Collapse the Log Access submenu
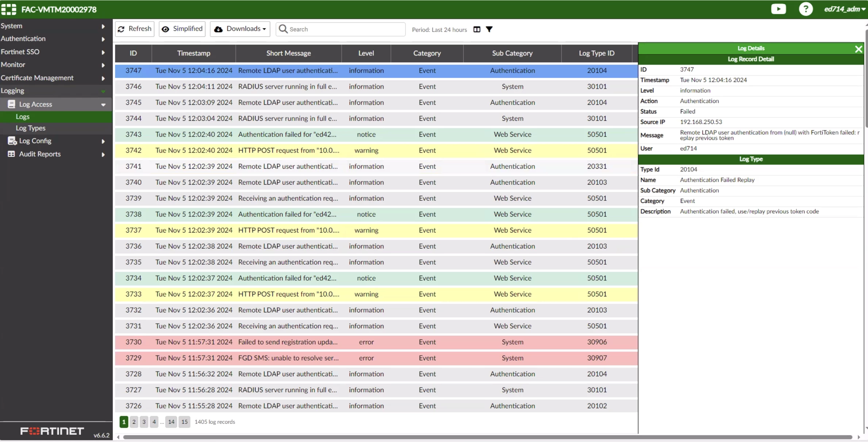 56,104
